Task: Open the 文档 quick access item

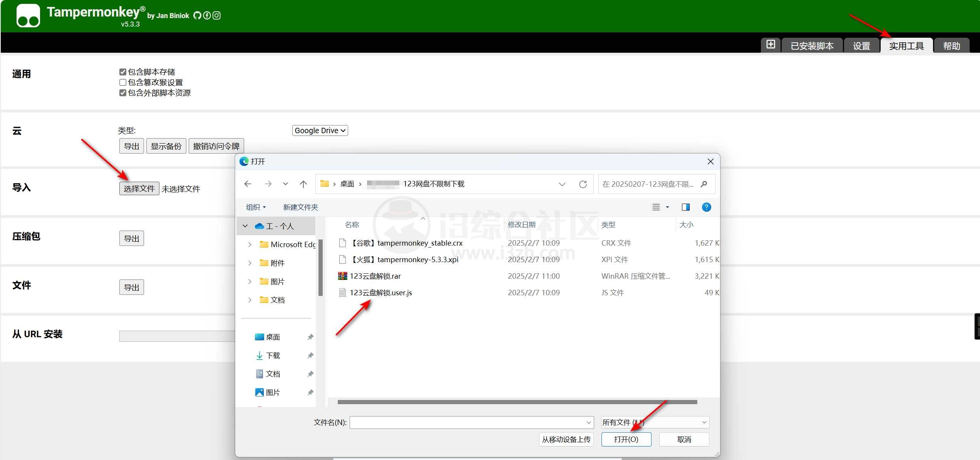Action: coord(273,374)
